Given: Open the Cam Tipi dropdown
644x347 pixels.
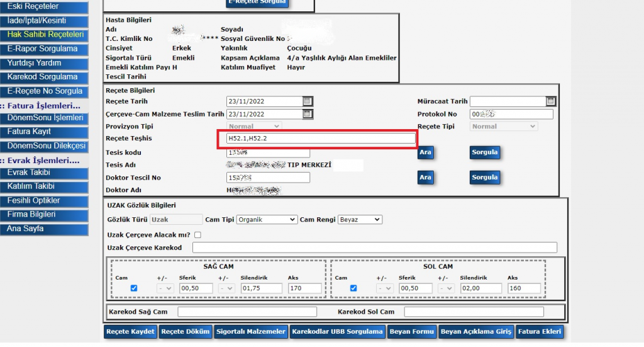Looking at the screenshot, I should [x=267, y=220].
